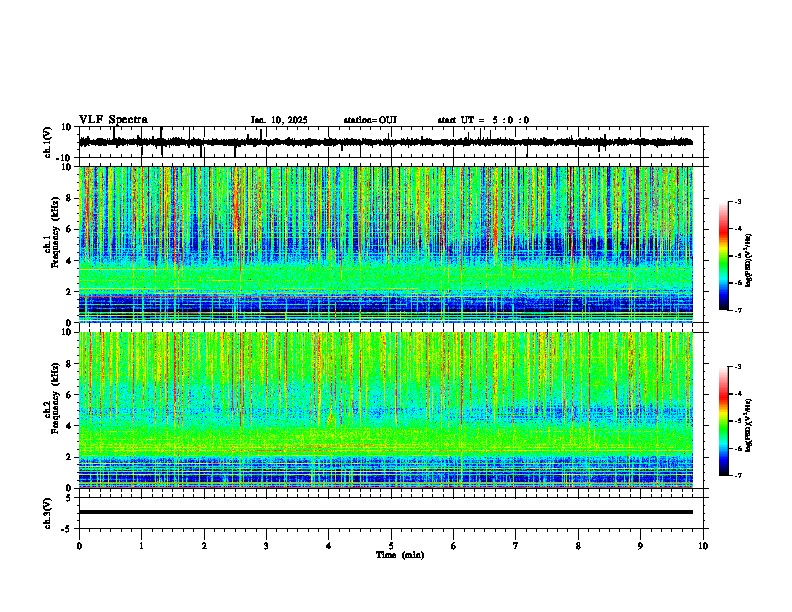Select the "start UT = 5 : 0 : 0" text
Screen dimensions: 792x612
click(483, 120)
